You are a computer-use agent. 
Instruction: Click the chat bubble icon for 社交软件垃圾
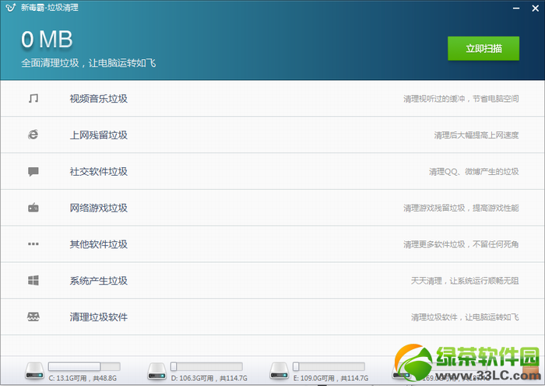[x=33, y=172]
